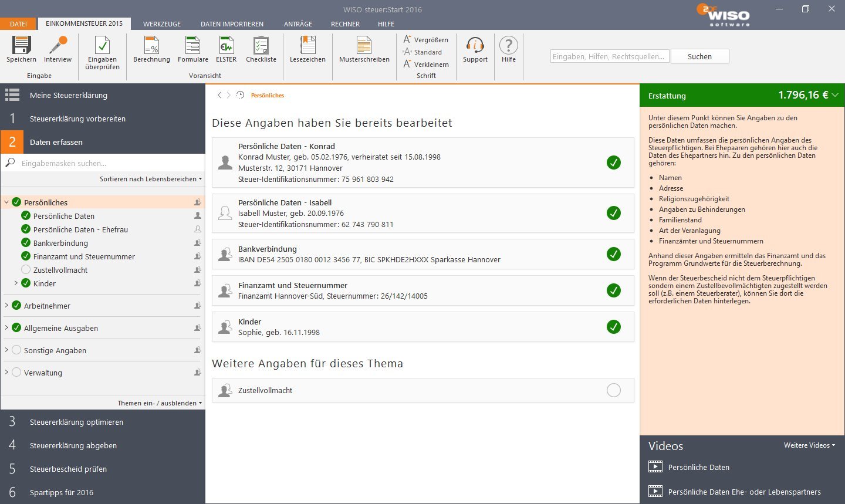The image size is (845, 504).
Task: Switch to the WERKZEUGE ribbon tab
Action: [x=162, y=24]
